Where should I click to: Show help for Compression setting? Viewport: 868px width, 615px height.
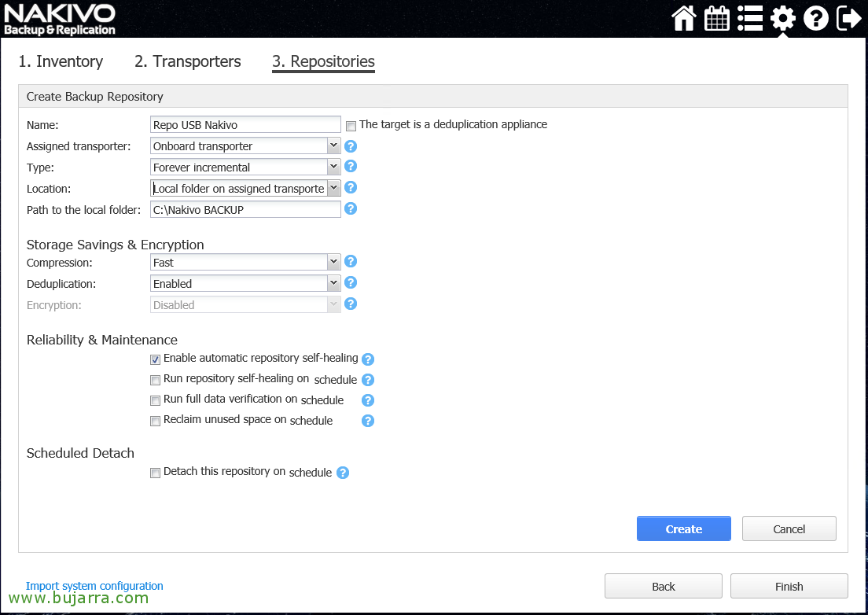tap(351, 261)
